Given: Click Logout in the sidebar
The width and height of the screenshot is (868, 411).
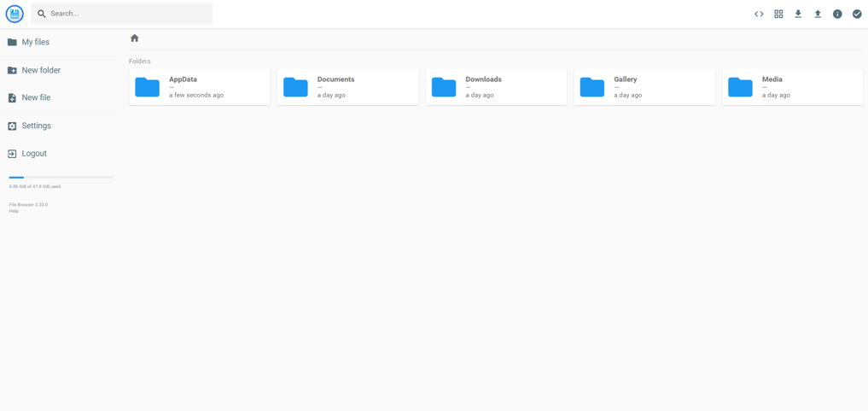Looking at the screenshot, I should click(x=57, y=154).
